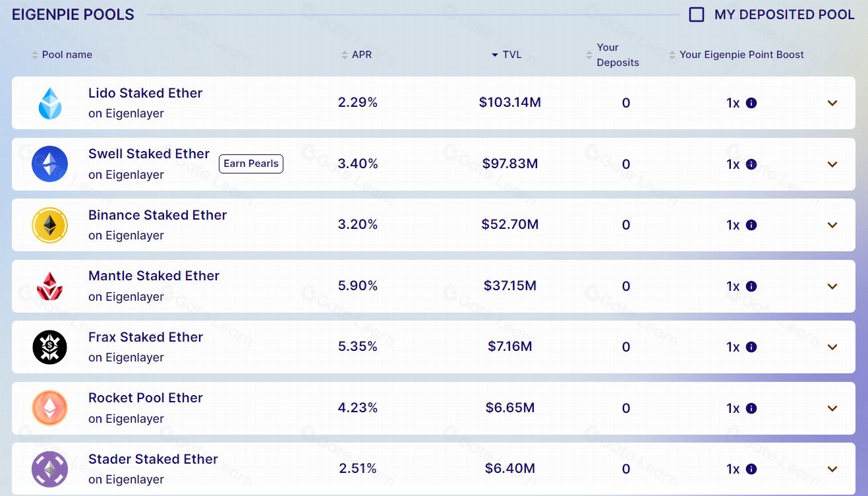
Task: Click the Swell Staked Ether blue icon
Action: click(50, 164)
